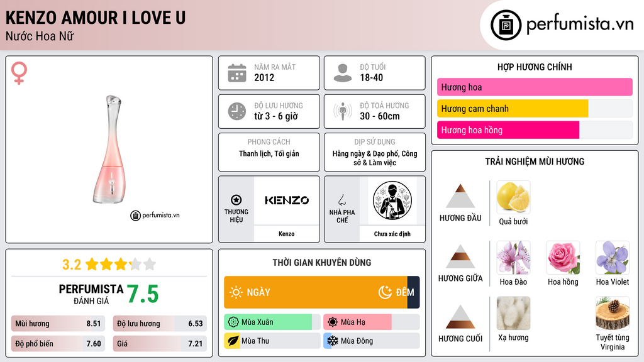Click the spring flower icon for Mùa Xuân
The image size is (644, 362).
(x=233, y=322)
